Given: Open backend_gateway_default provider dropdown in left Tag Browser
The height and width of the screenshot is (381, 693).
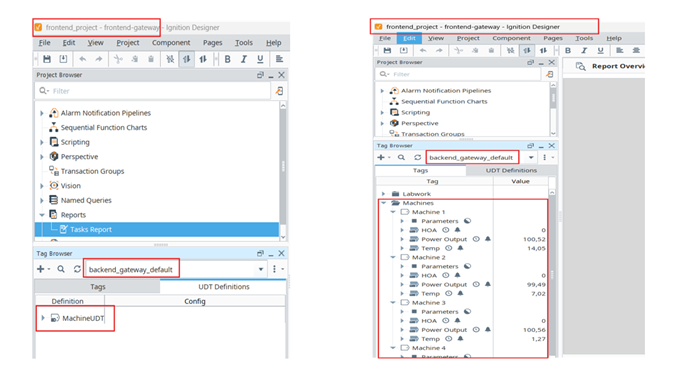Looking at the screenshot, I should click(x=261, y=269).
